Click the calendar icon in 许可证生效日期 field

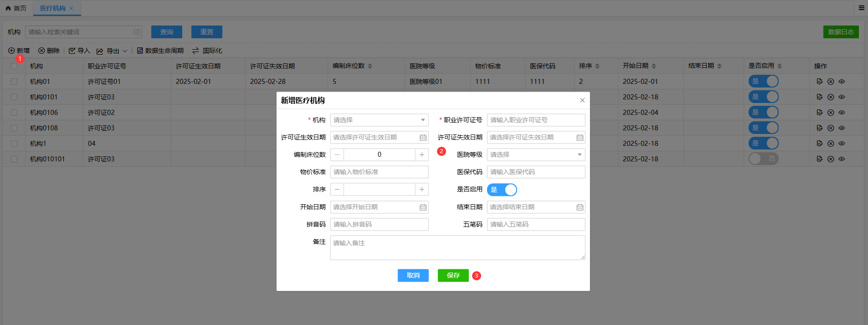tap(423, 138)
